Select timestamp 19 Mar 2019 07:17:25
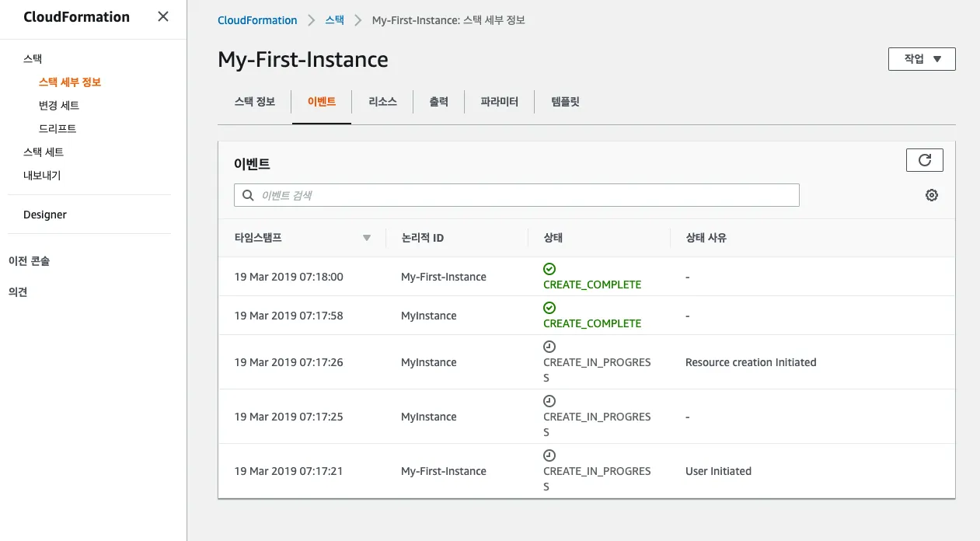This screenshot has height=541, width=980. 289,417
